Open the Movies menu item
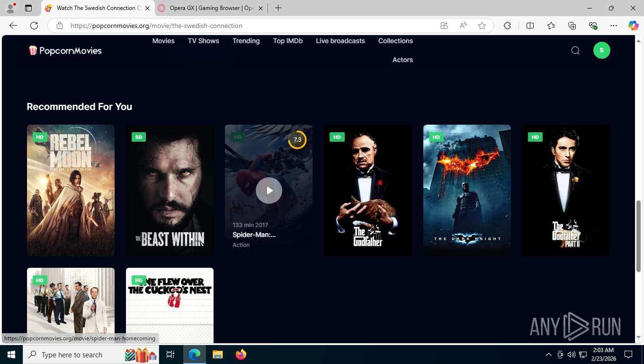Viewport: 644px width, 364px height. coord(163,41)
